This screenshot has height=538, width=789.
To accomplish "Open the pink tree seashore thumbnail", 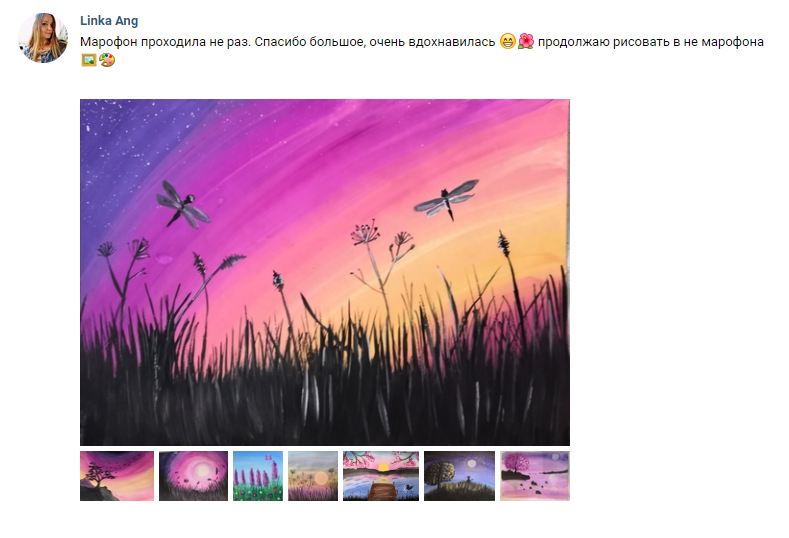I will pos(535,476).
